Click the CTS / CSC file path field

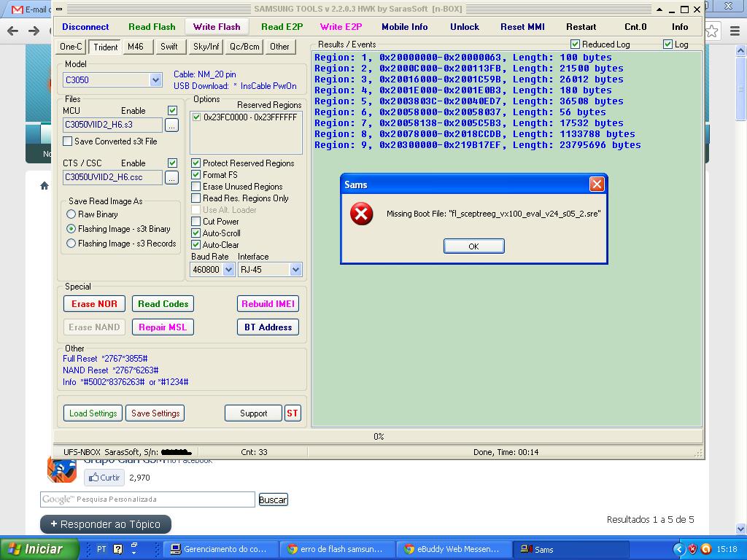click(x=112, y=177)
